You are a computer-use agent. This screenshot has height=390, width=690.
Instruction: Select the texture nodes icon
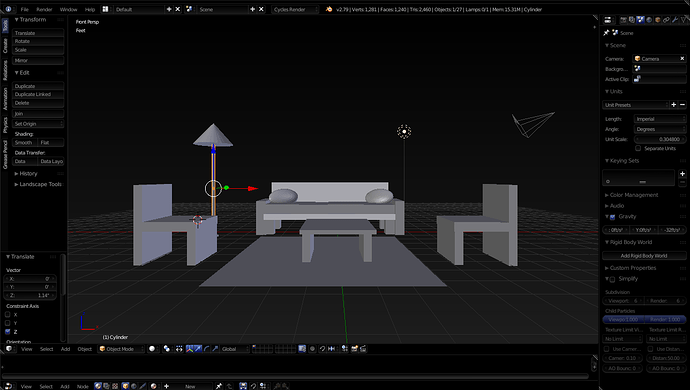point(115,386)
